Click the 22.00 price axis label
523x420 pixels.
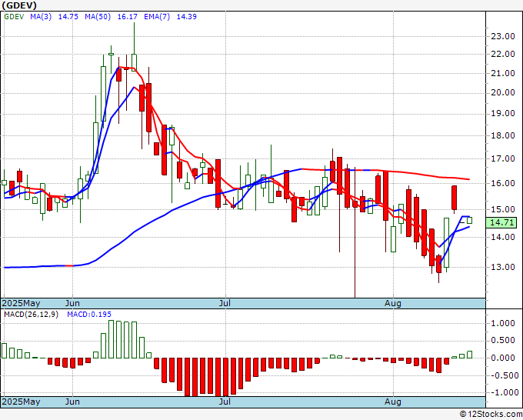point(503,54)
